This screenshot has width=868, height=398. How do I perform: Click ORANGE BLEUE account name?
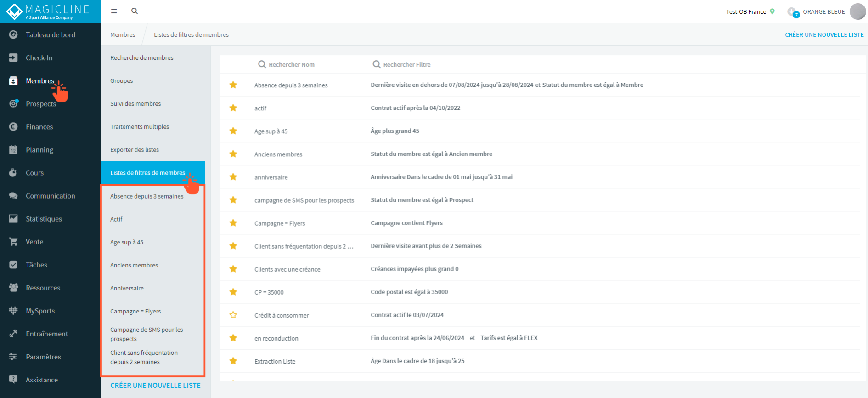824,11
